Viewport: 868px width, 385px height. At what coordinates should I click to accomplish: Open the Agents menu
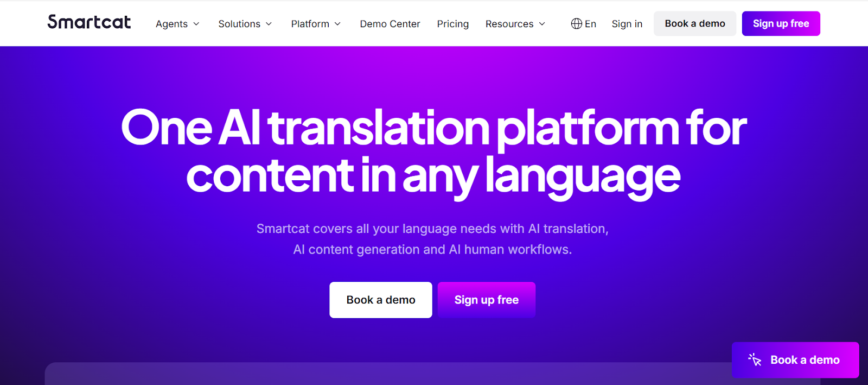[171, 24]
